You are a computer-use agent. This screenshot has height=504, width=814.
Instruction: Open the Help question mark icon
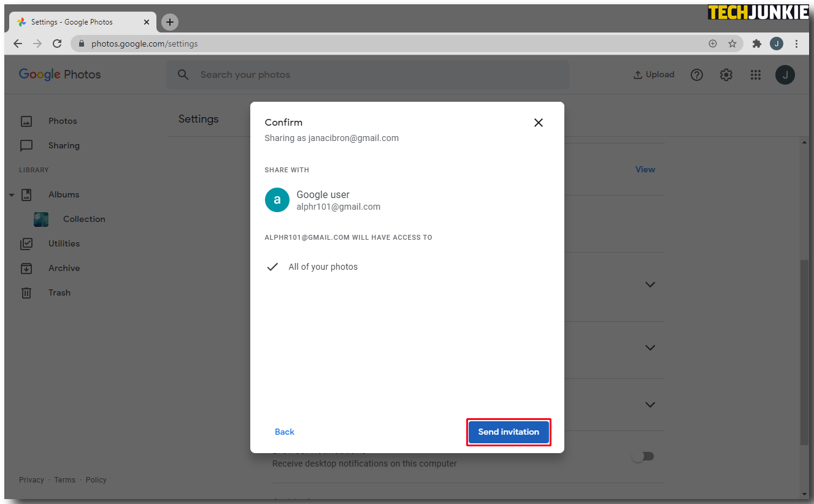pyautogui.click(x=697, y=75)
